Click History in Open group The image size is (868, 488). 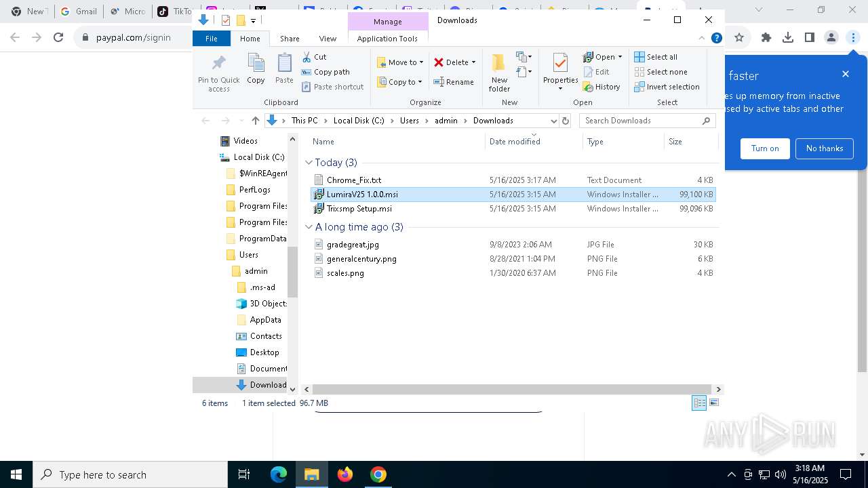coord(601,87)
